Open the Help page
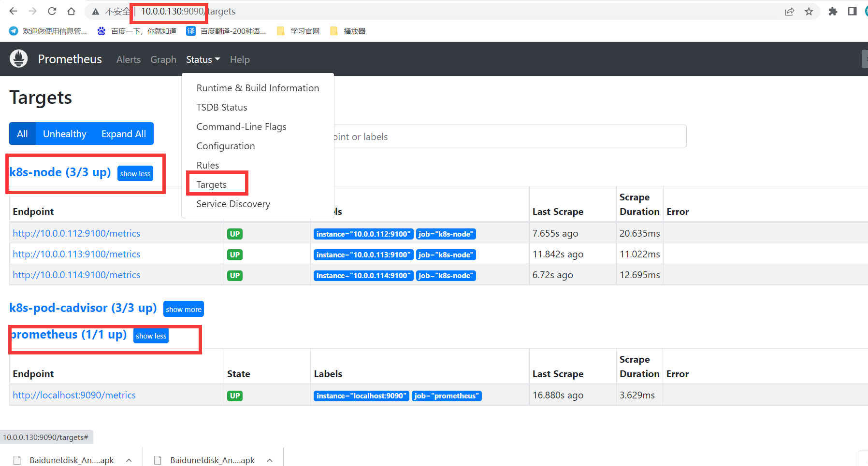 pyautogui.click(x=240, y=59)
